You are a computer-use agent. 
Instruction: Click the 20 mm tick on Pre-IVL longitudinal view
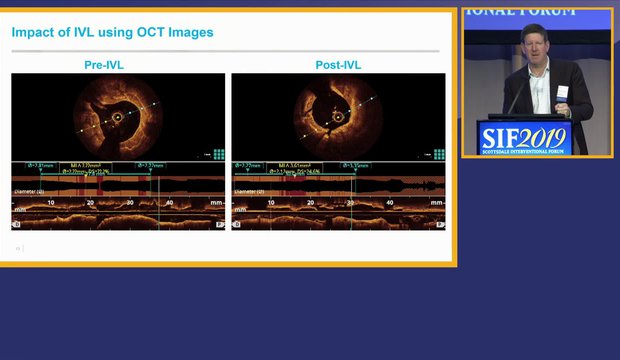(x=91, y=203)
